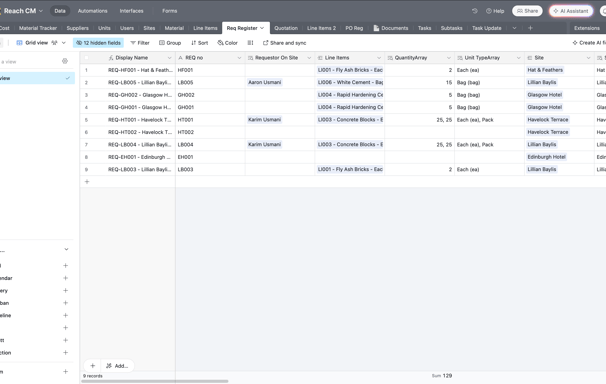Screen dimensions: 606x384
Task: Open the Color options
Action: (227, 43)
